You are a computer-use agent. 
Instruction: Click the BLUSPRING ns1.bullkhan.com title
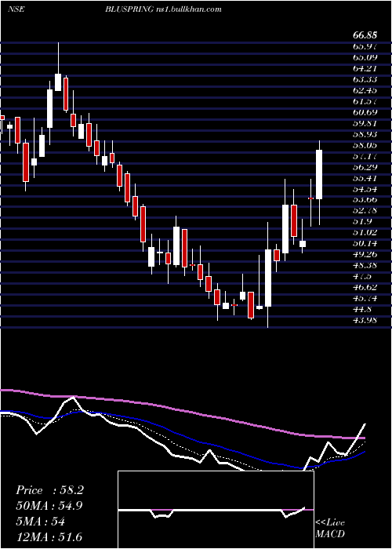tap(163, 9)
